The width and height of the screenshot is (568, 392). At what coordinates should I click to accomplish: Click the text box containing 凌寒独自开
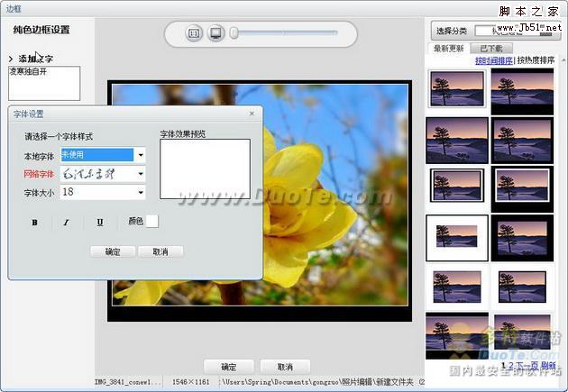(44, 83)
